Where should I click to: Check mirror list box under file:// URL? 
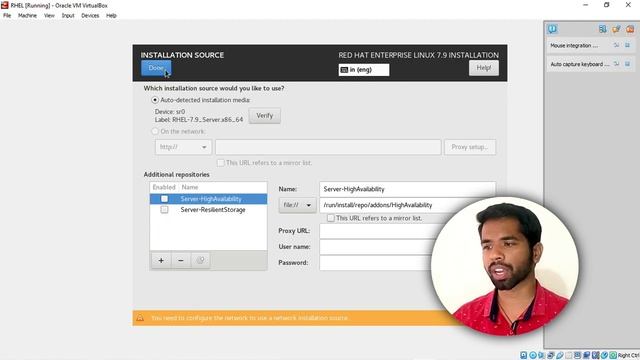[331, 218]
